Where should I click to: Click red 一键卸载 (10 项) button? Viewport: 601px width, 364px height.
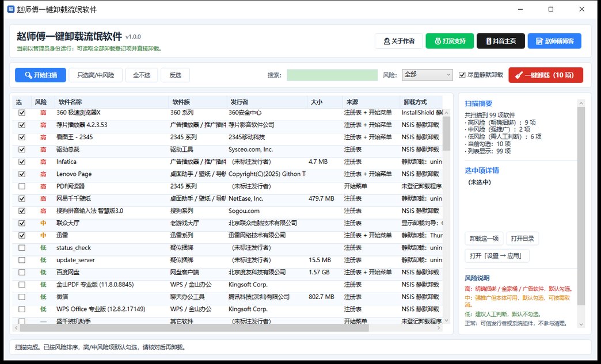click(546, 75)
